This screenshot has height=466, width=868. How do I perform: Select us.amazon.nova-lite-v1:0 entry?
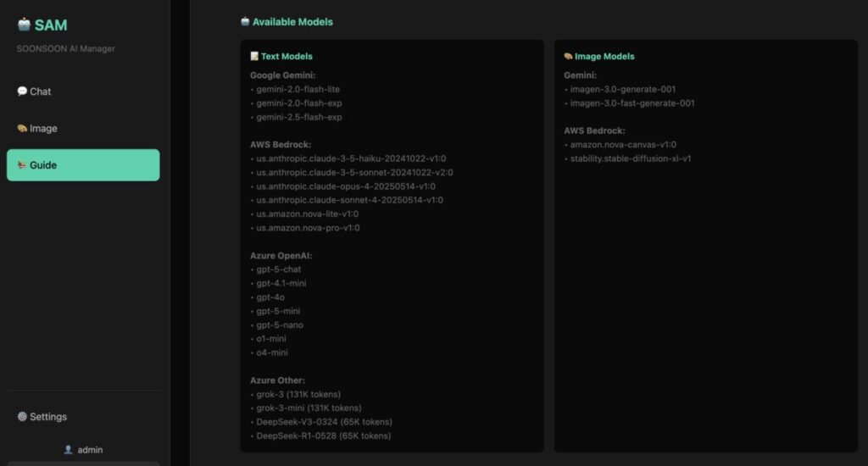pyautogui.click(x=307, y=214)
